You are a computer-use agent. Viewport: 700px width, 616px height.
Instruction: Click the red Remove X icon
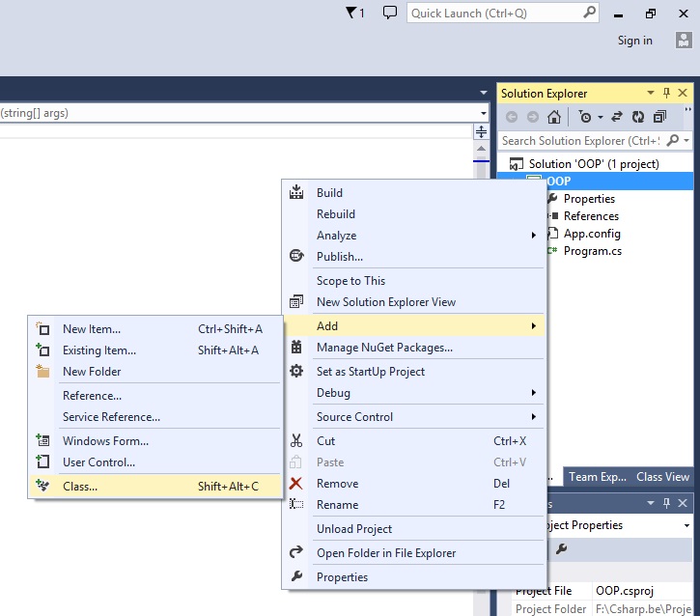tap(296, 483)
